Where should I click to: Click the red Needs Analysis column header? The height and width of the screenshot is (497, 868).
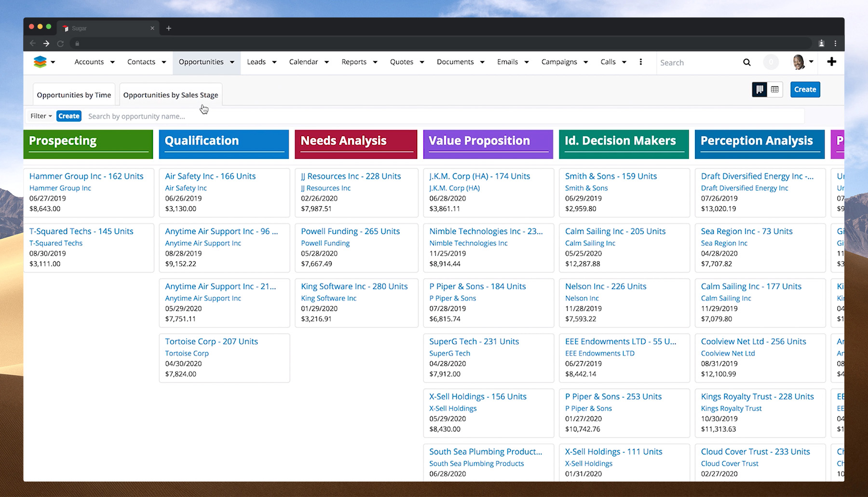[x=356, y=144]
